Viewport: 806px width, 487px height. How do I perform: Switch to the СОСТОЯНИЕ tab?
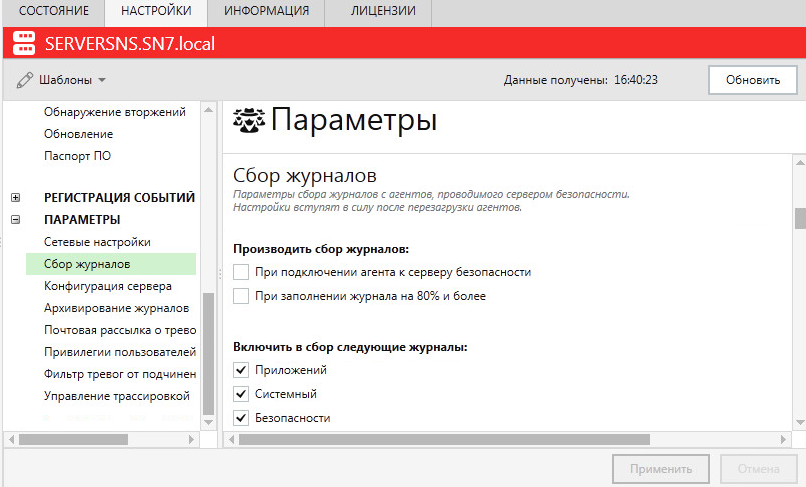coord(53,11)
